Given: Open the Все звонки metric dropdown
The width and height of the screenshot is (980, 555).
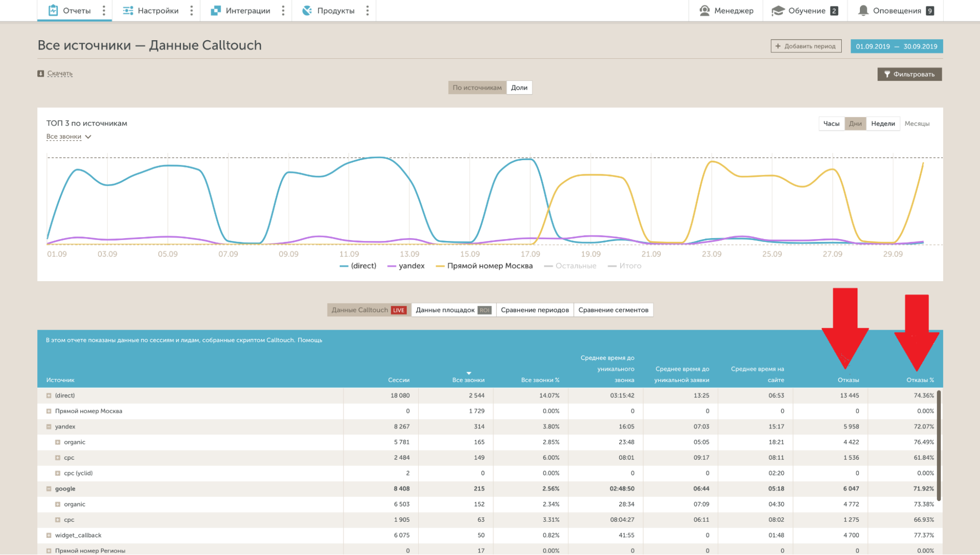Looking at the screenshot, I should coord(69,137).
